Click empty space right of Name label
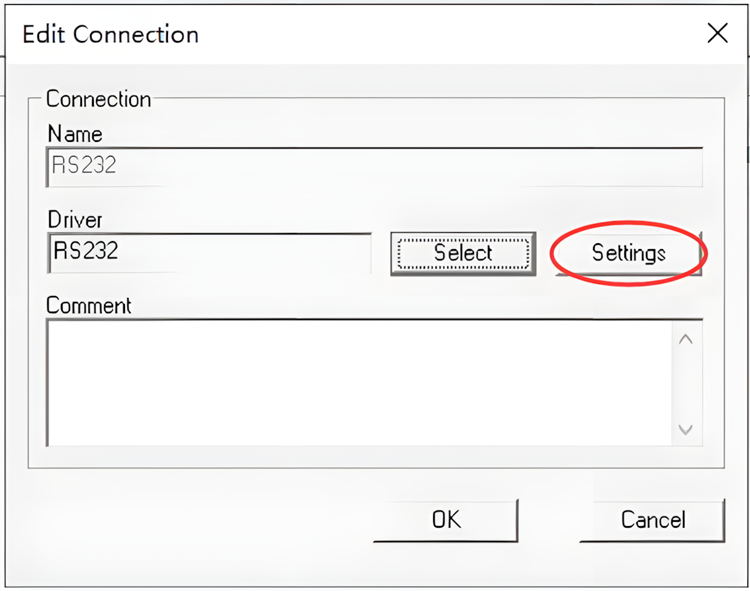Screen dimensions: 750x591 pos(400,133)
